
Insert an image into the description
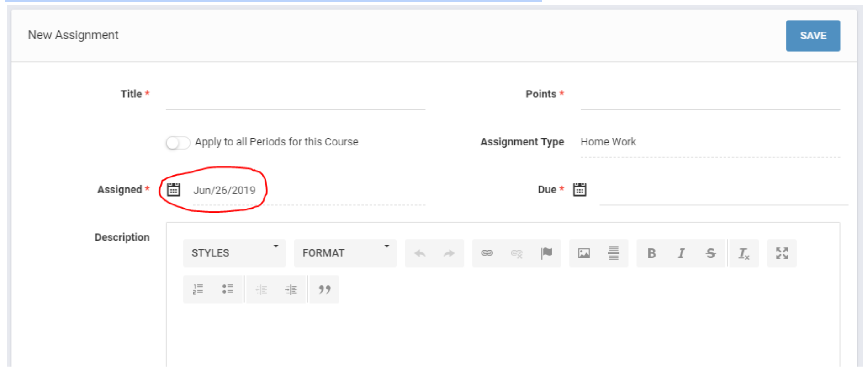(584, 253)
